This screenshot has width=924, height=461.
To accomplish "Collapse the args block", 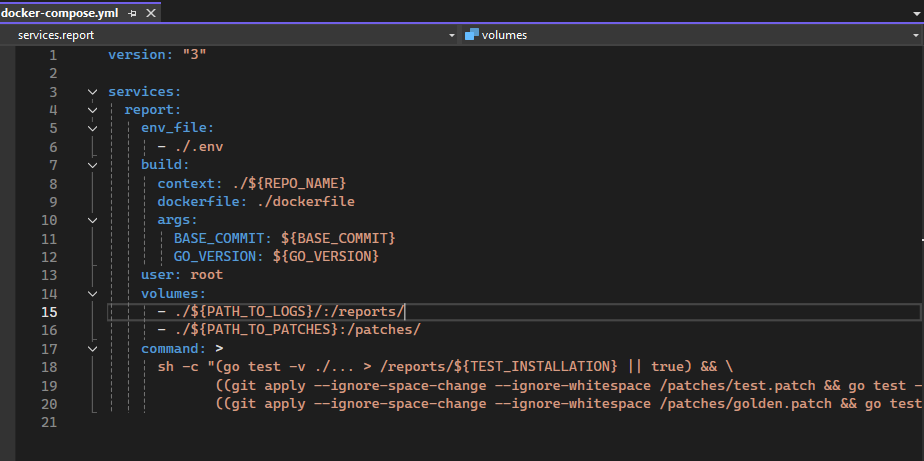I will click(x=92, y=220).
